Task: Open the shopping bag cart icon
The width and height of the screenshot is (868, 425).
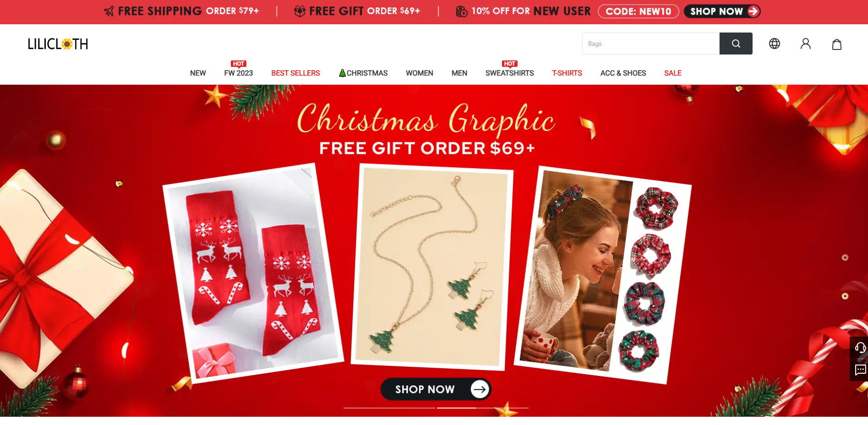Action: click(x=837, y=44)
